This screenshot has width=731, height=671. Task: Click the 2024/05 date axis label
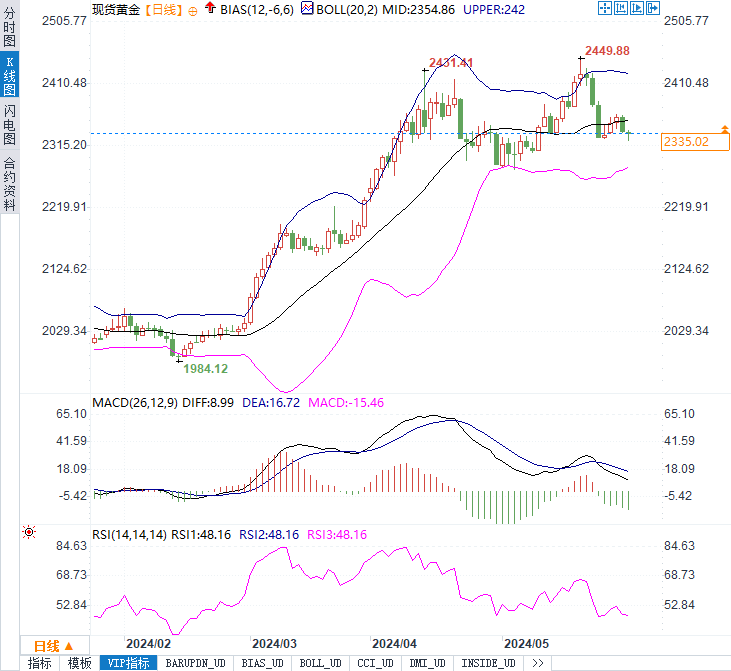pyautogui.click(x=526, y=643)
